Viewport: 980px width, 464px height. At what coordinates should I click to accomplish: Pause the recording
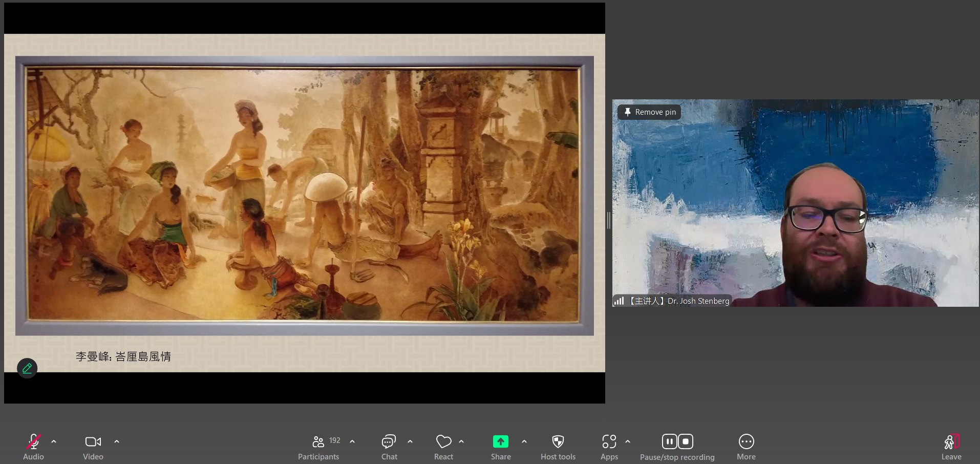coord(669,441)
